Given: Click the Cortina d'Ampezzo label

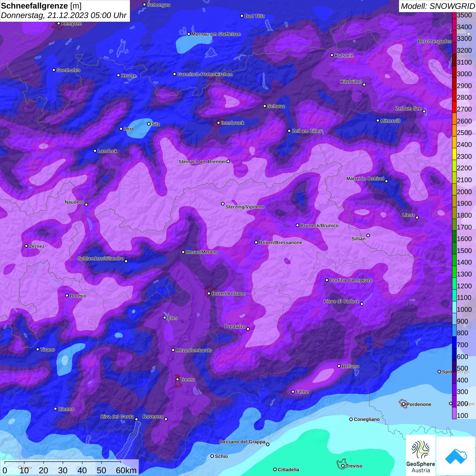Looking at the screenshot, I should click(351, 280).
